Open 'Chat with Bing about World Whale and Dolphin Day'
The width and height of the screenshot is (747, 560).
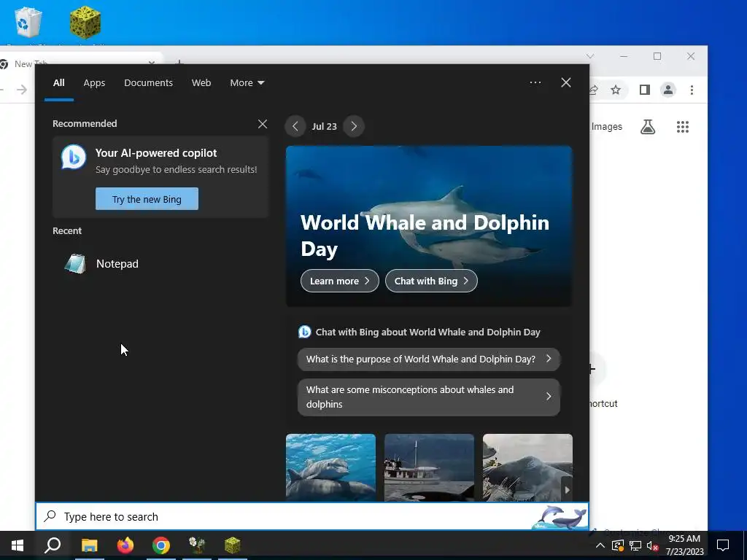(419, 332)
